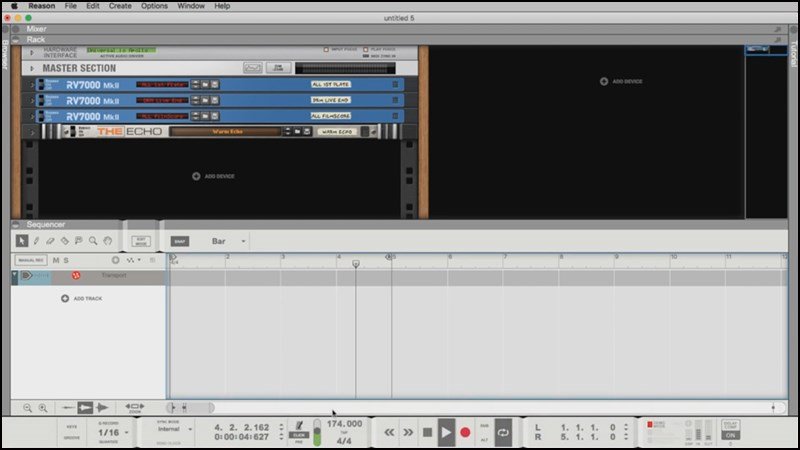The width and height of the screenshot is (800, 450).
Task: Select the Razor tool
Action: tap(64, 241)
